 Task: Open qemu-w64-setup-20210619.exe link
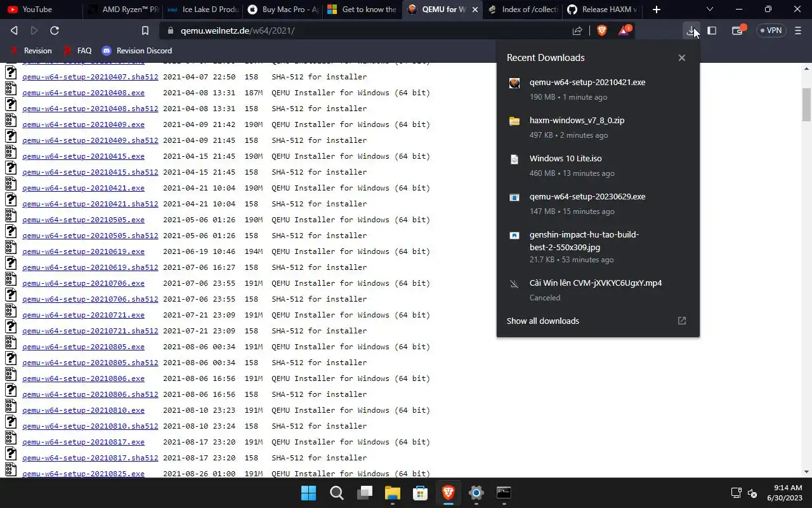(83, 251)
